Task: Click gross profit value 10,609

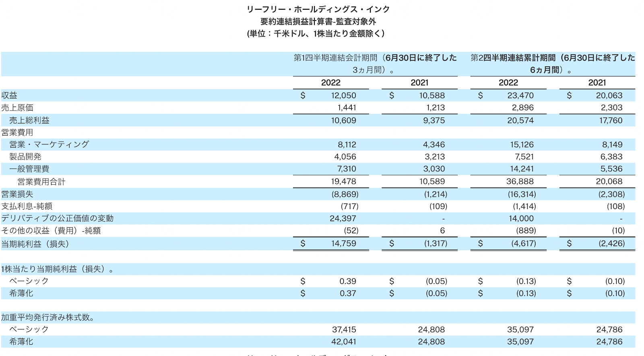Action: 344,120
